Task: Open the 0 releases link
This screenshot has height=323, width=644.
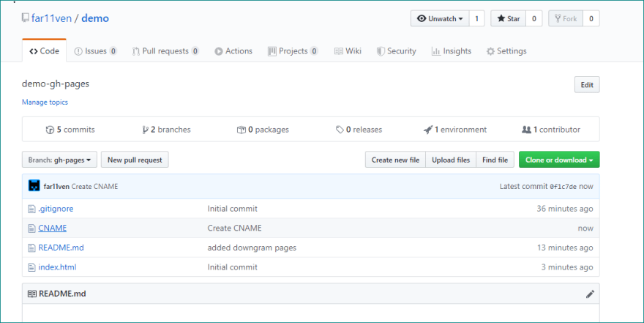Action: [359, 130]
